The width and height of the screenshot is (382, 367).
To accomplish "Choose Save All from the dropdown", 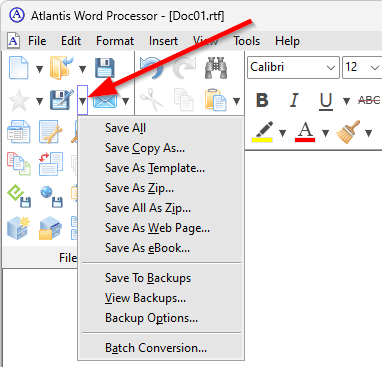I will point(161,128).
